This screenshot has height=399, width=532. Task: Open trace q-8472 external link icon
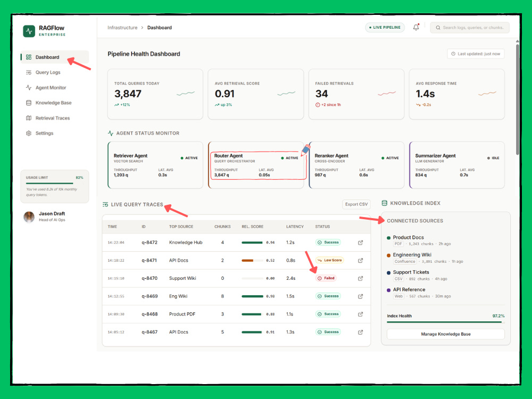360,243
